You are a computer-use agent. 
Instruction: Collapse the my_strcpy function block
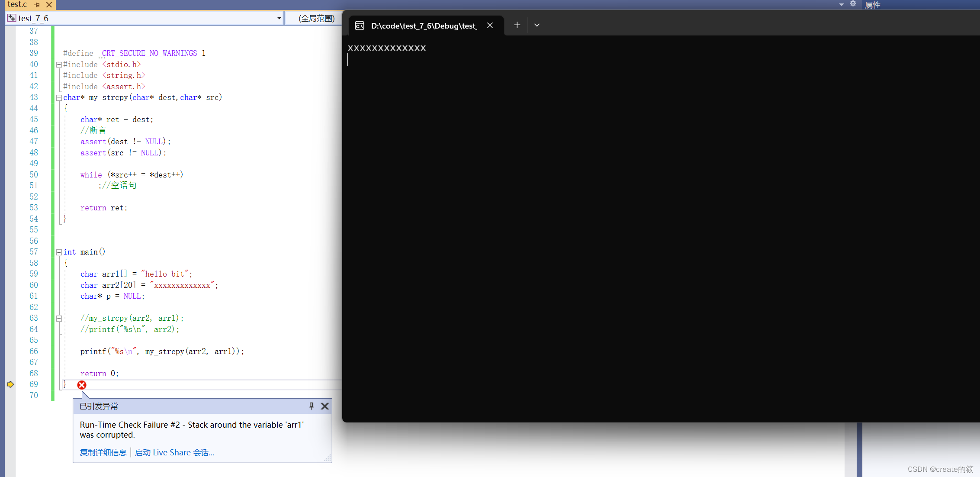pyautogui.click(x=59, y=98)
